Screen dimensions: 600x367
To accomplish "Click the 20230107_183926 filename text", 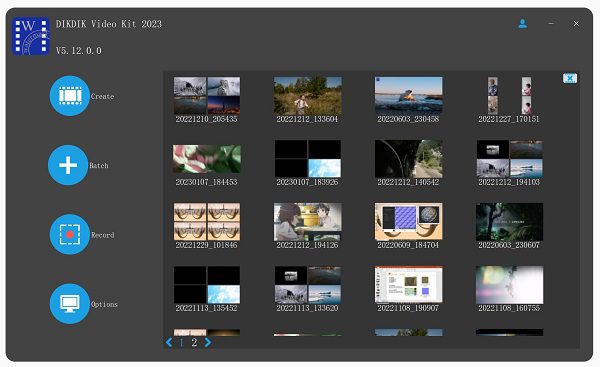I will 307,182.
